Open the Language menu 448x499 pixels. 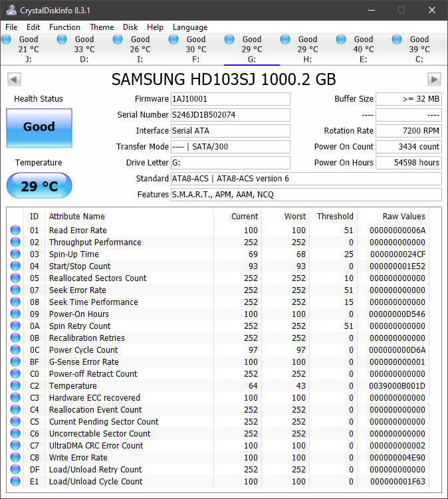pyautogui.click(x=190, y=27)
